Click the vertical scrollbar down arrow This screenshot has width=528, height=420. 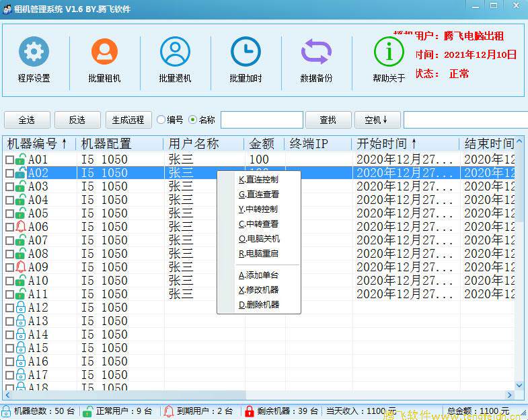519,385
